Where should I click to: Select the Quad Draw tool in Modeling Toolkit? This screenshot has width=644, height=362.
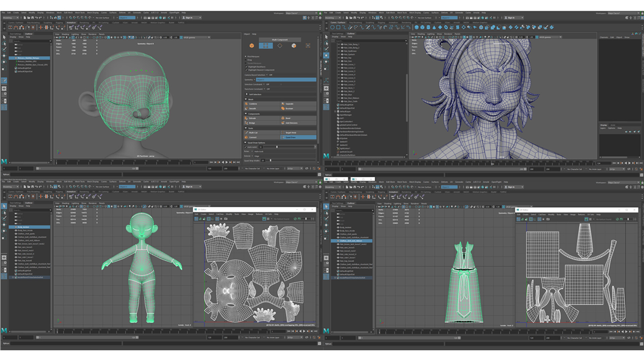coord(290,137)
